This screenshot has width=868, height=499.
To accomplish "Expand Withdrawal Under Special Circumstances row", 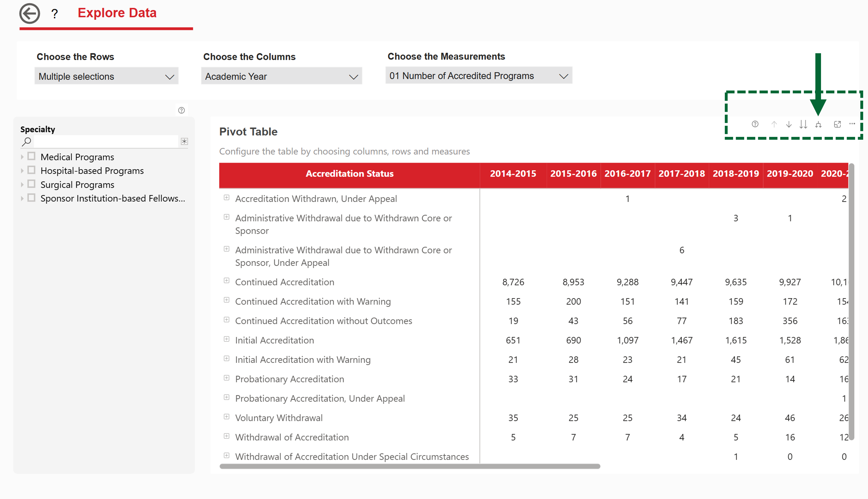I will [227, 455].
